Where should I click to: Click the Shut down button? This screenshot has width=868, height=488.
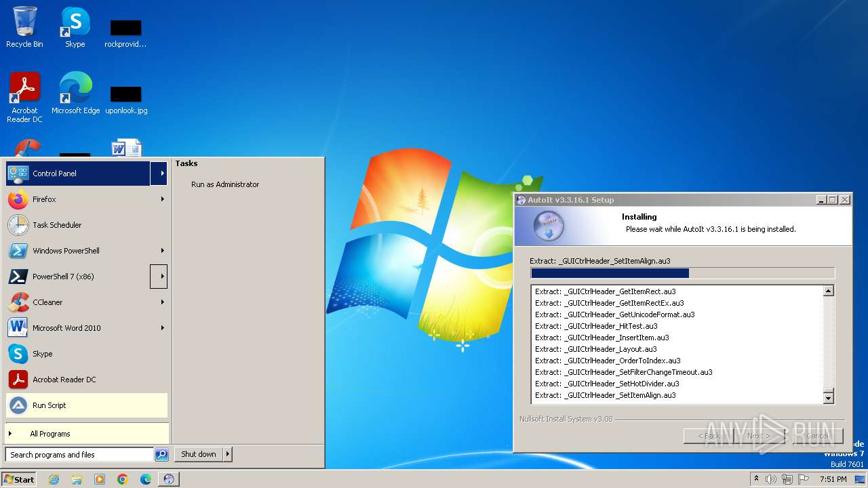[199, 454]
